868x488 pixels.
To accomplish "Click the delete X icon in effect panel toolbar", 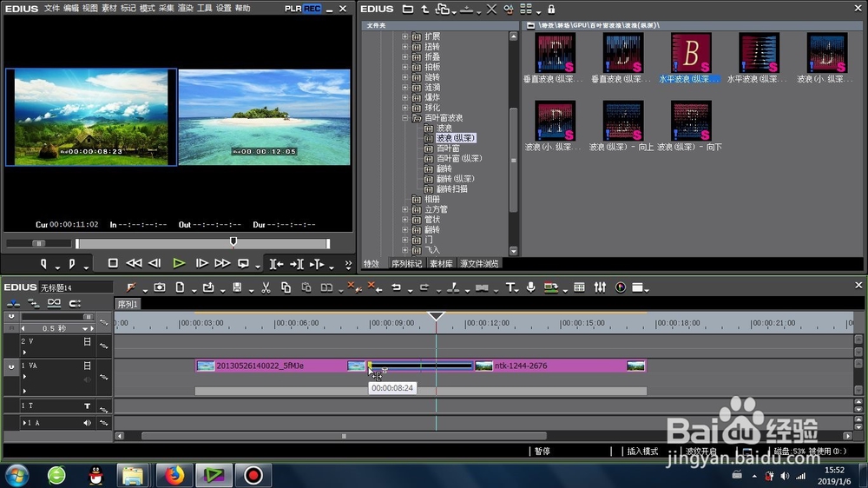I will [x=491, y=9].
